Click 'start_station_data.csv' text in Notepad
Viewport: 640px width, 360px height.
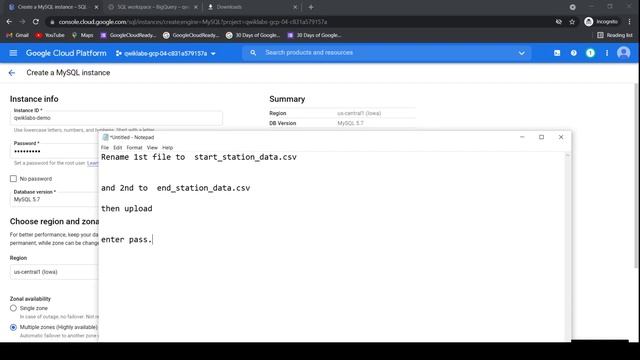[x=245, y=157]
